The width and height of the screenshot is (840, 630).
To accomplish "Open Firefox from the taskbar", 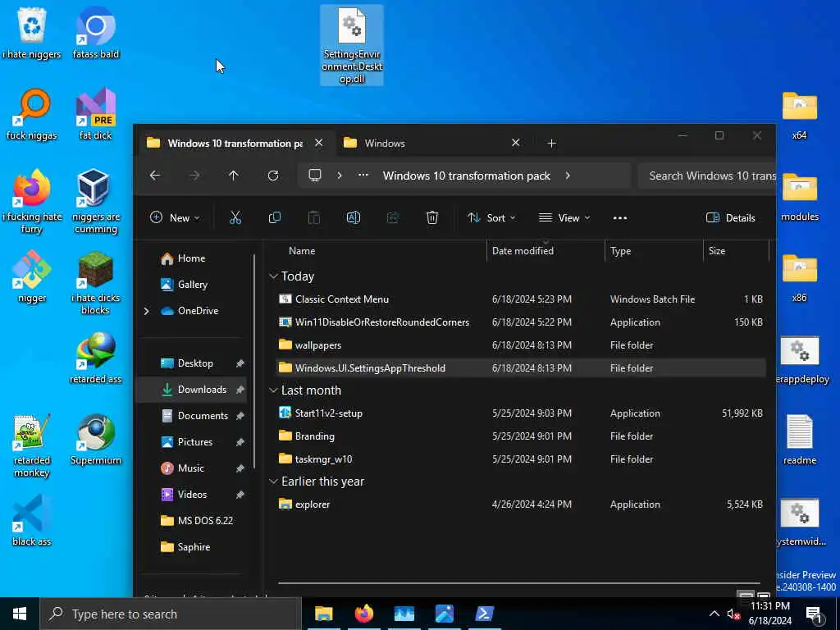I will 363,614.
